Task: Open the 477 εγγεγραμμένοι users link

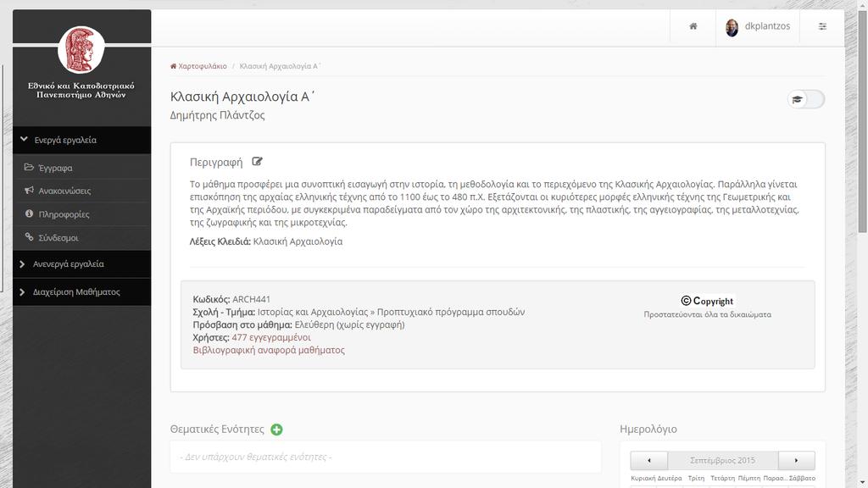Action: (x=271, y=337)
